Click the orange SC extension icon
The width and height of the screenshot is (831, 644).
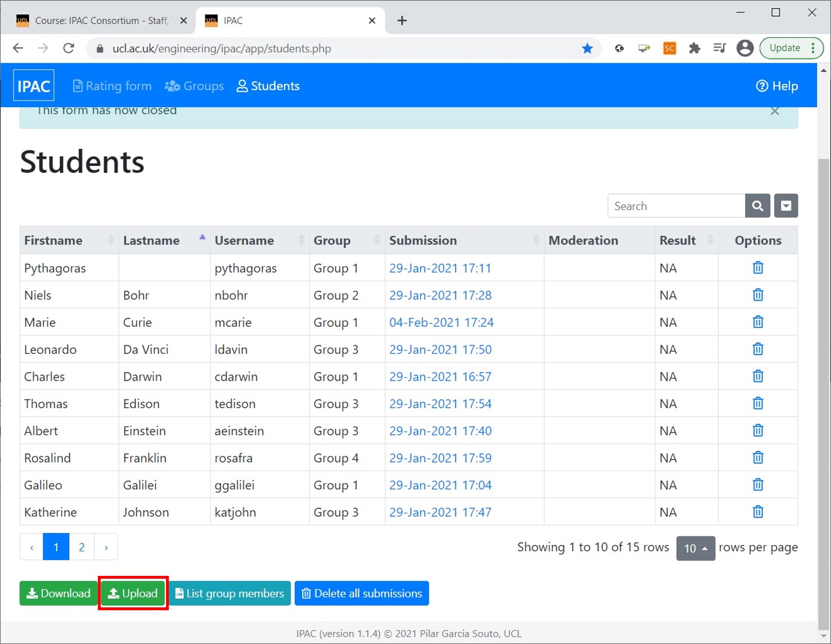point(670,49)
